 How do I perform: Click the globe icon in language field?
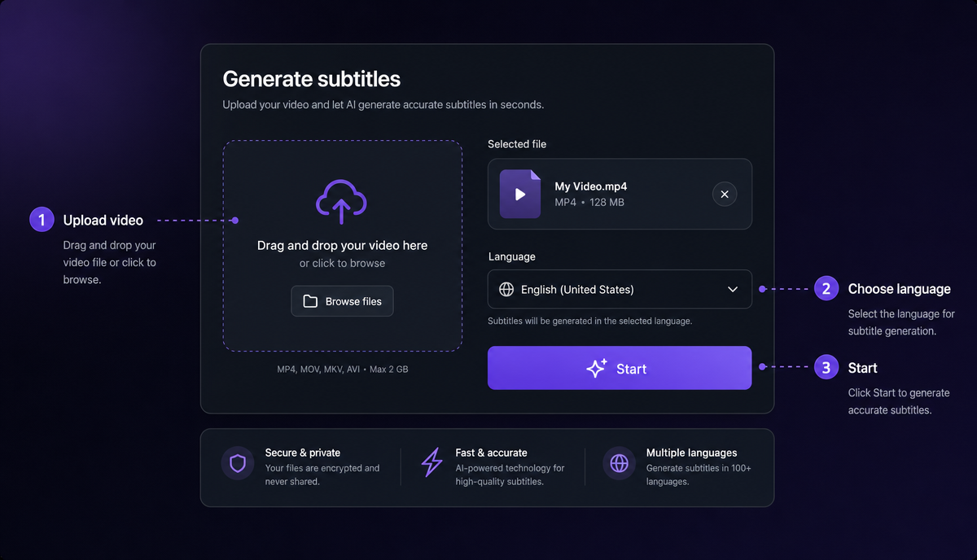tap(506, 289)
